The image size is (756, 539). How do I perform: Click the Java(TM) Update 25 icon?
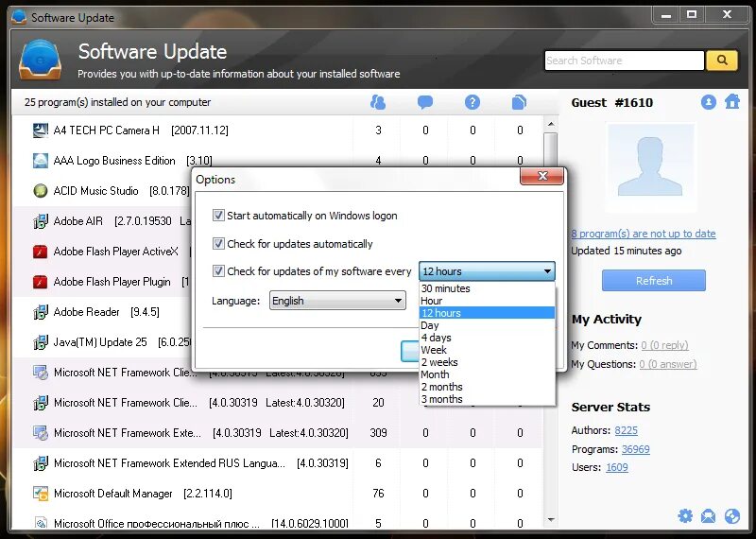[41, 342]
